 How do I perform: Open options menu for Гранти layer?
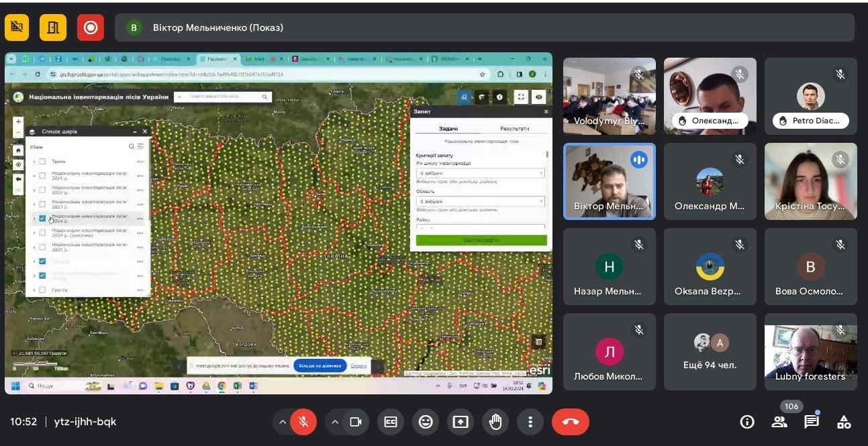pos(140,290)
